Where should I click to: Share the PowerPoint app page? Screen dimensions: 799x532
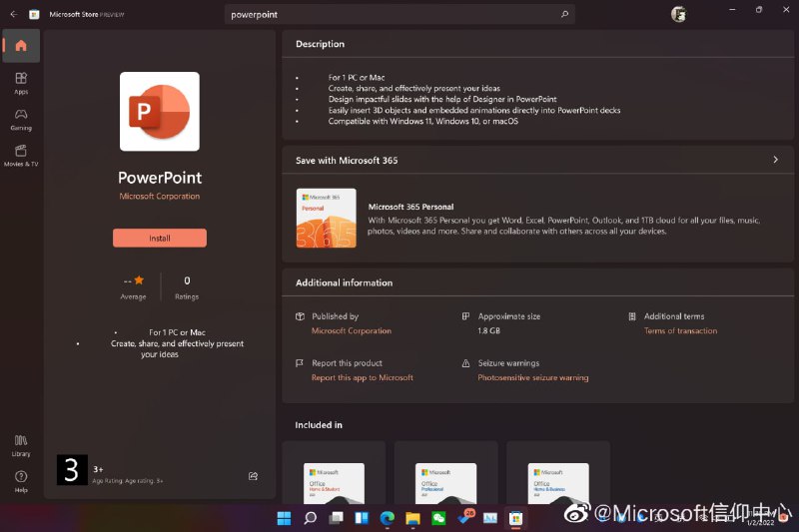click(x=253, y=476)
